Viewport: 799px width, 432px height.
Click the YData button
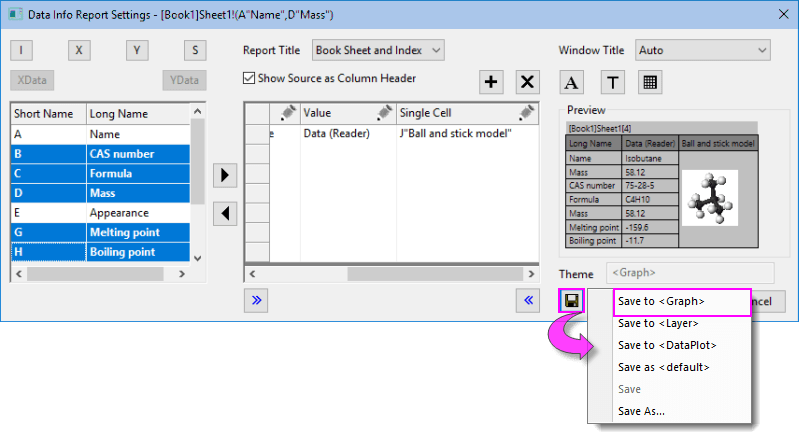coord(184,80)
